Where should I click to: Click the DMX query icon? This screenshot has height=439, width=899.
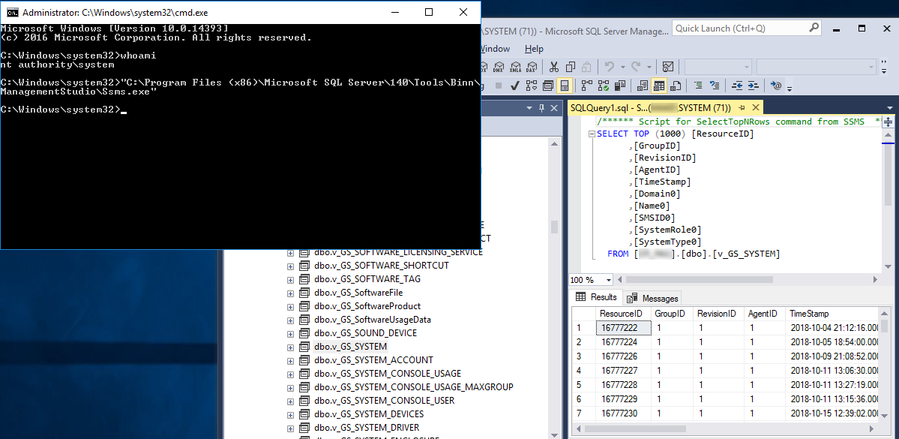tap(499, 66)
